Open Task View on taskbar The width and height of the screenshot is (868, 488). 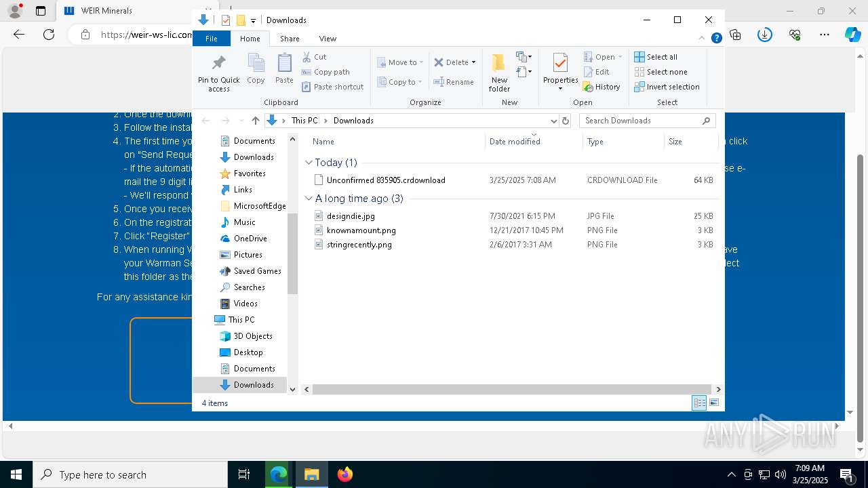tap(244, 474)
